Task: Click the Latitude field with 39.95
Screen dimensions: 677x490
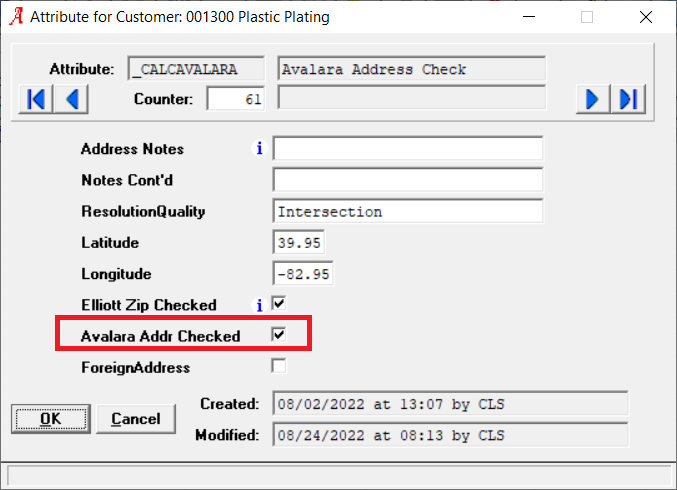Action: pyautogui.click(x=298, y=243)
